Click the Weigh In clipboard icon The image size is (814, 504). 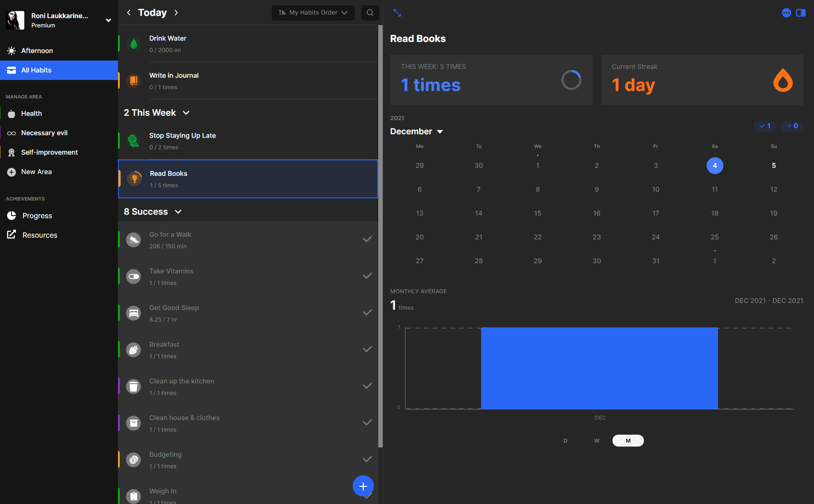click(133, 496)
